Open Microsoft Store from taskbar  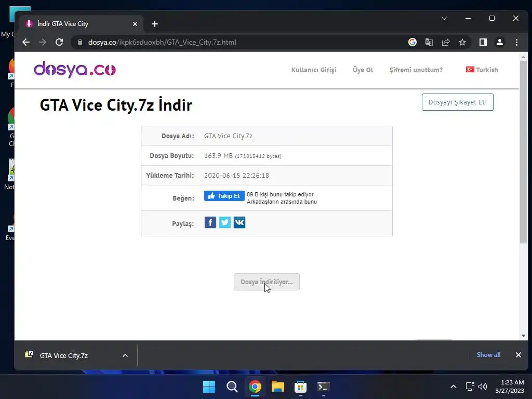point(300,387)
